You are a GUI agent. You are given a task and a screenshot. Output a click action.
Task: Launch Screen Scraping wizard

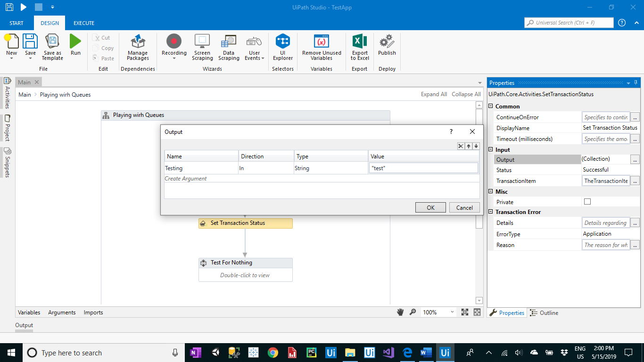pos(202,47)
